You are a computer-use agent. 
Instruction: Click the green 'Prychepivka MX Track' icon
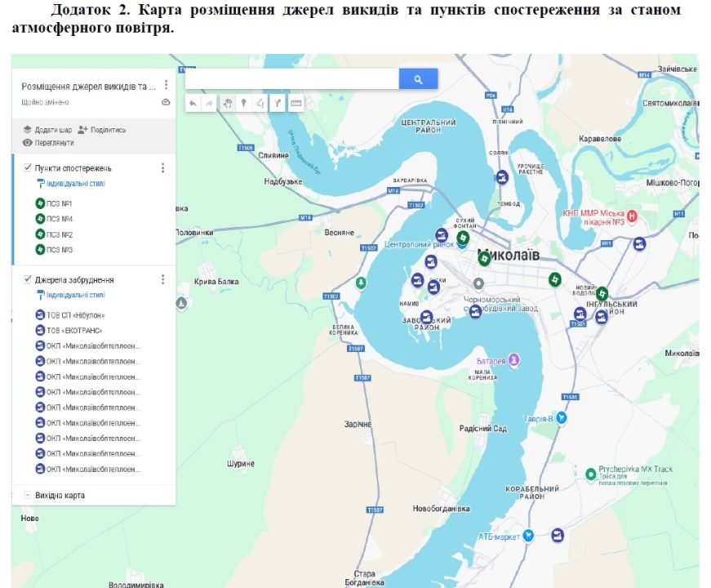click(x=590, y=474)
